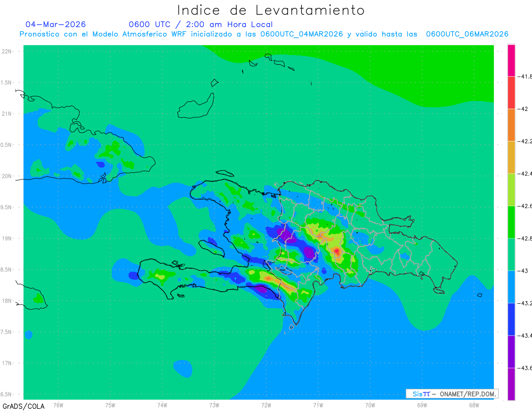Click the "ONAMET/REP.DOM." credit box
This screenshot has width=532, height=411.
click(452, 394)
